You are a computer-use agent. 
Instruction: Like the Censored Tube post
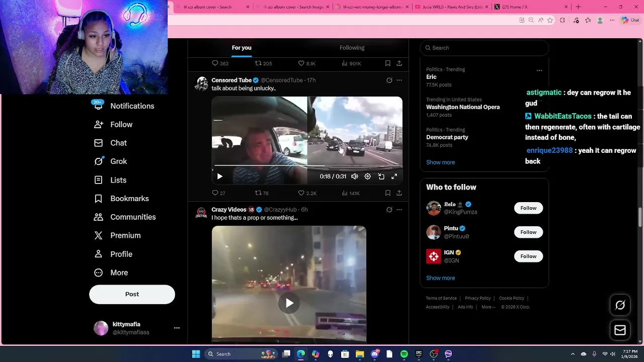(307, 193)
